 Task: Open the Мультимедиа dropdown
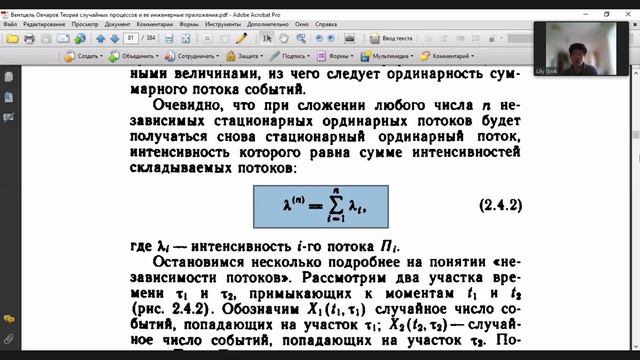(x=387, y=56)
